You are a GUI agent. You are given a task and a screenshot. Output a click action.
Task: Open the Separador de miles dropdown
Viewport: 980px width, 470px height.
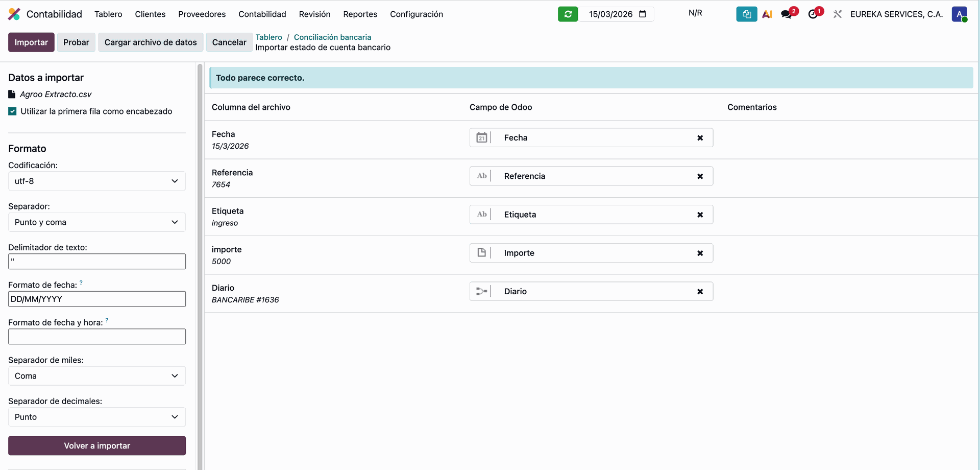(x=97, y=376)
